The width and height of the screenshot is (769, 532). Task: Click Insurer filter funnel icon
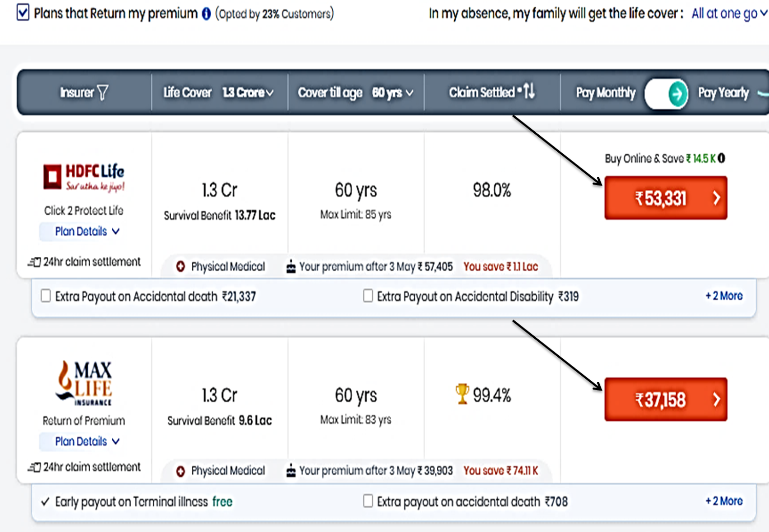tap(103, 92)
